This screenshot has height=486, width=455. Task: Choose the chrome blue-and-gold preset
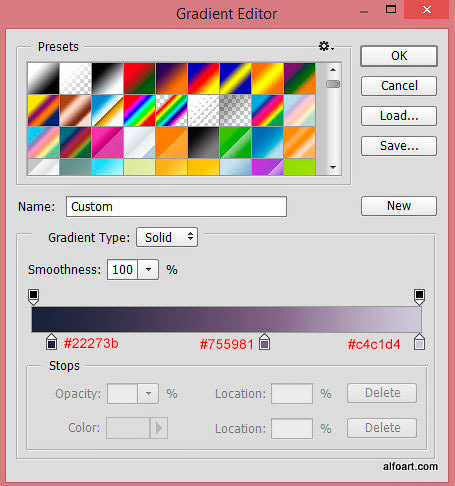[x=107, y=110]
